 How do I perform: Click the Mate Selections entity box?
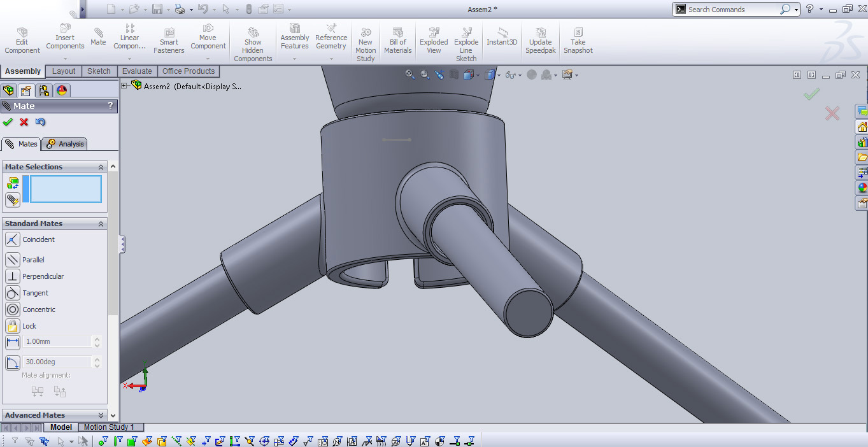click(66, 189)
